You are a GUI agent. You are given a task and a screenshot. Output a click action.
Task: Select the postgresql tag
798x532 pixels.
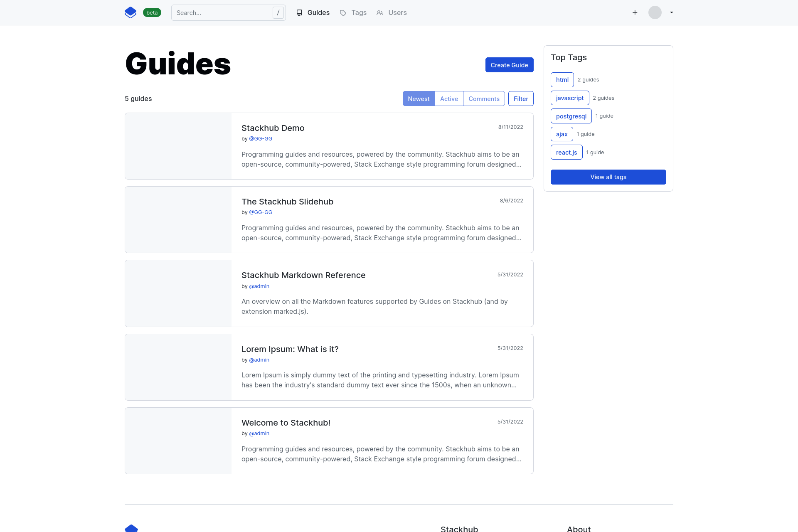571,116
